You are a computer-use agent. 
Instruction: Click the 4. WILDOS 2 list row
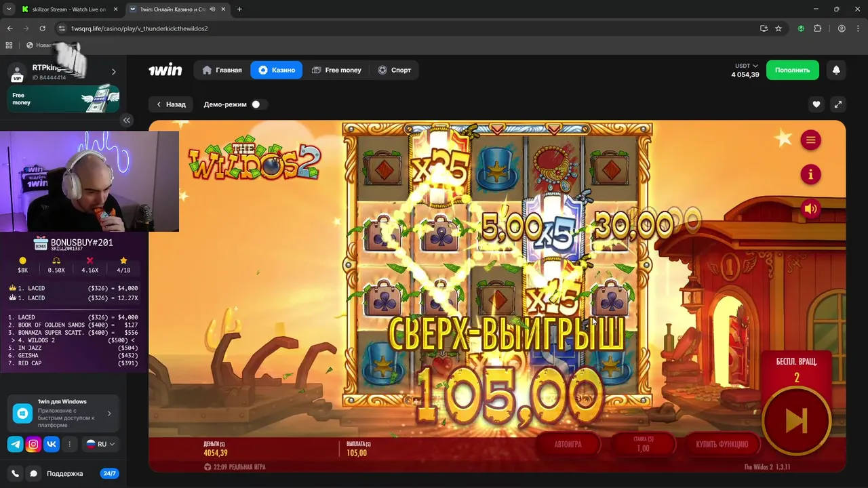click(73, 340)
